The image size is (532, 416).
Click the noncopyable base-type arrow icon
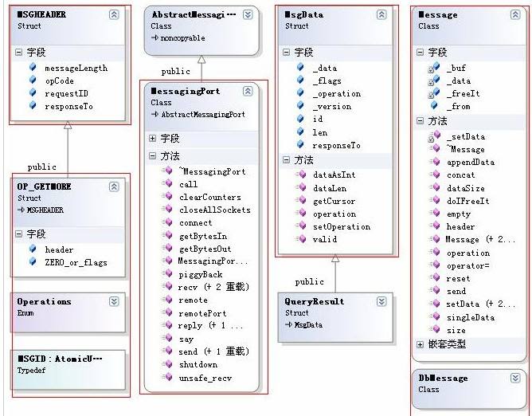(155, 37)
